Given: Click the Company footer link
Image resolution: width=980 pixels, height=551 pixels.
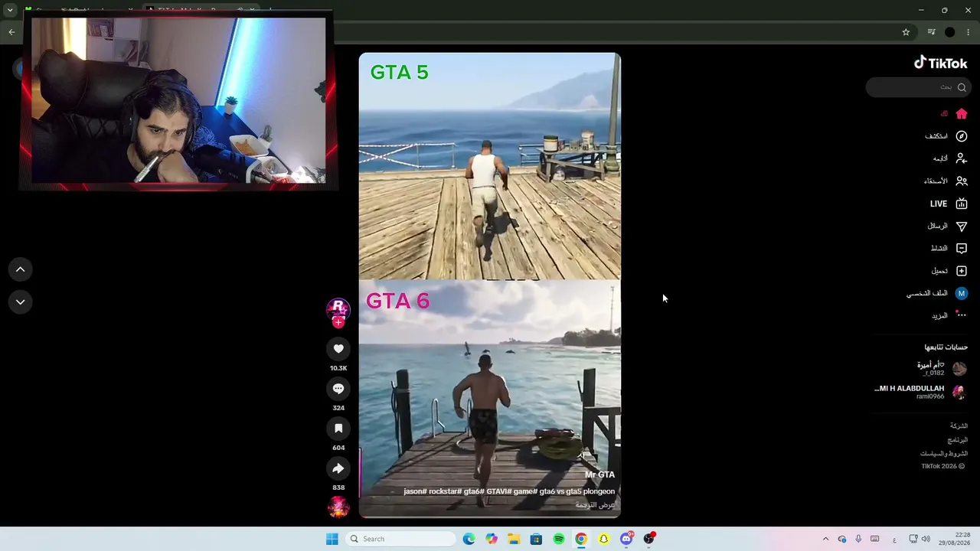Looking at the screenshot, I should point(959,425).
